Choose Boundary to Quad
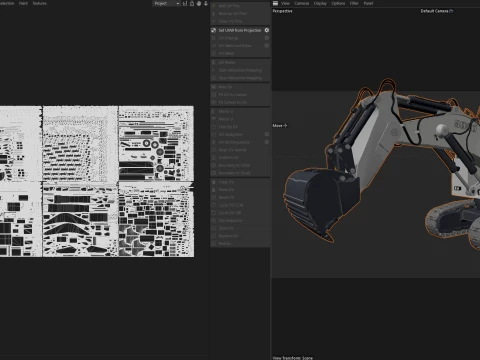This screenshot has width=480, height=360. [x=240, y=173]
